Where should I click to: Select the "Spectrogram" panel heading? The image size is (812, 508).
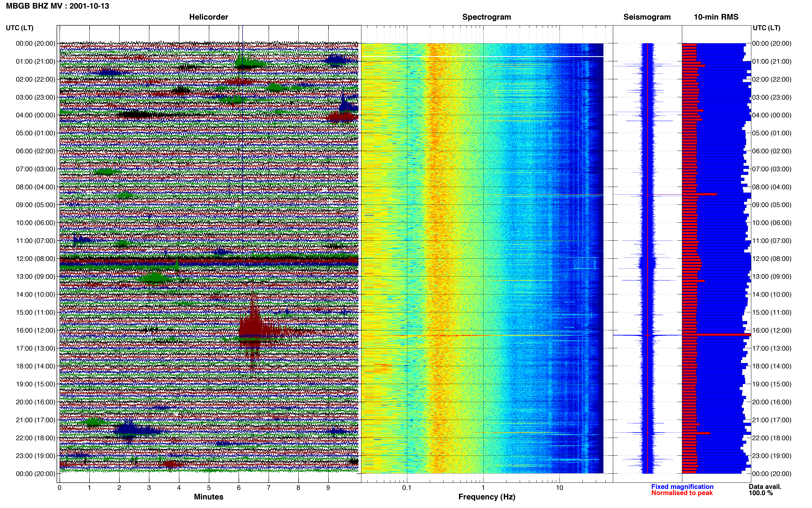487,17
